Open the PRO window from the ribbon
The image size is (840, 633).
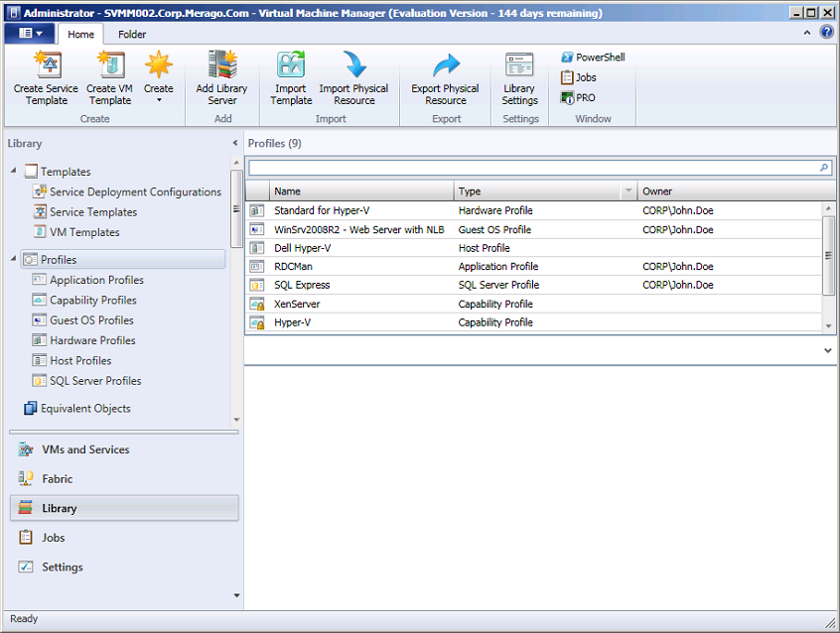tap(578, 98)
